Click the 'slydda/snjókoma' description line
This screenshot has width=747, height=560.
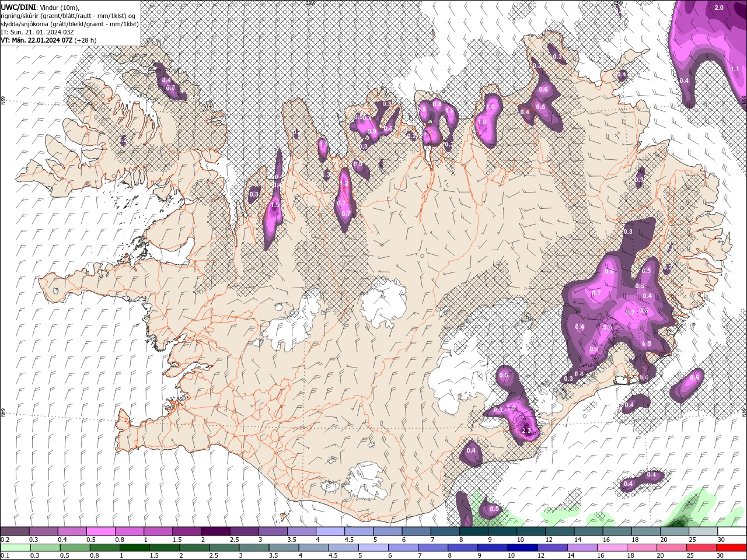tap(69, 24)
